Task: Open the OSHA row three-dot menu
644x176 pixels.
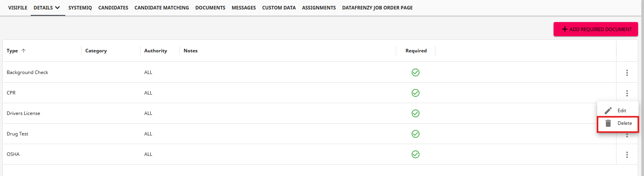Action: [627, 155]
